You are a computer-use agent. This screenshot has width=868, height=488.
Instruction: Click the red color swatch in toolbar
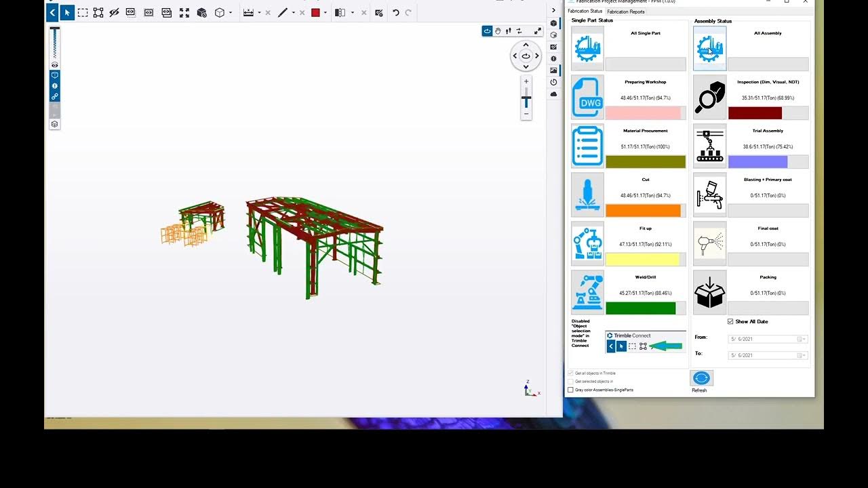click(315, 12)
